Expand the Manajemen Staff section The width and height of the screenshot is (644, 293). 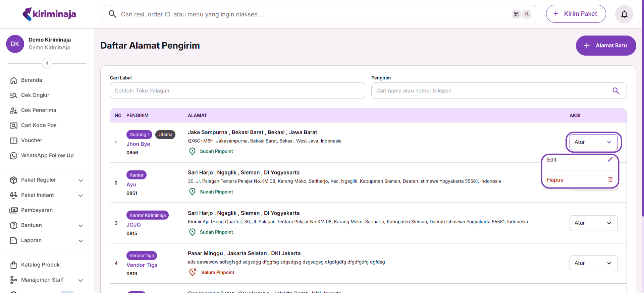point(80,280)
